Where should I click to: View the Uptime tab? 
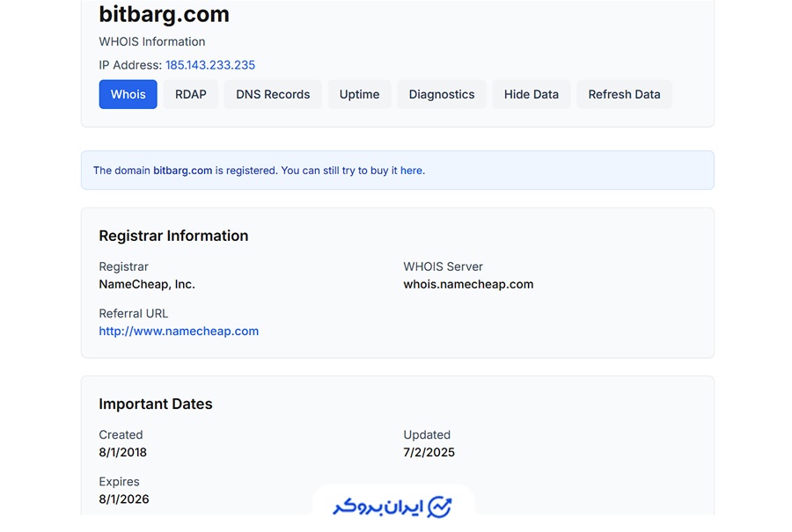coord(359,94)
